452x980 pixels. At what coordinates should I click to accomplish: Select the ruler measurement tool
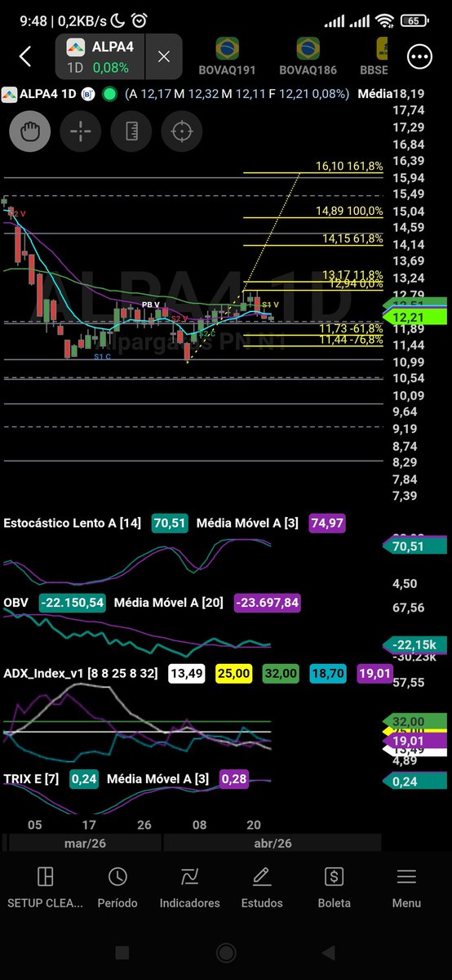coord(131,131)
